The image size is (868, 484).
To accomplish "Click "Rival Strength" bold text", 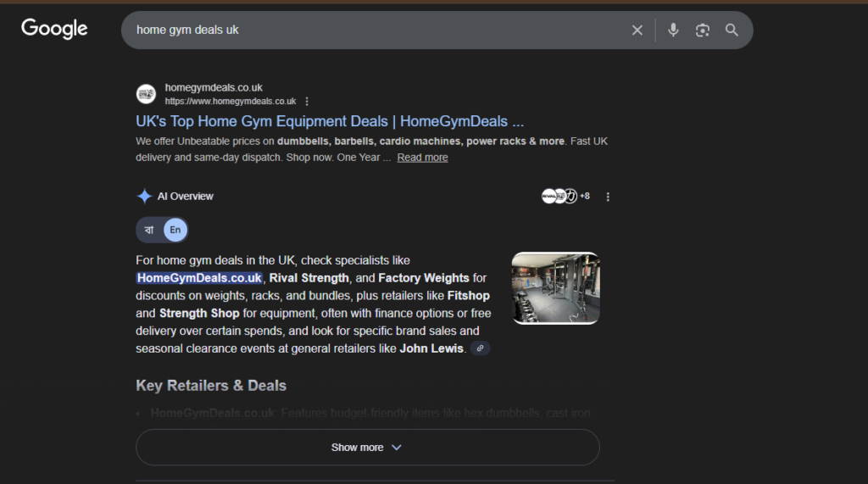I will (309, 278).
